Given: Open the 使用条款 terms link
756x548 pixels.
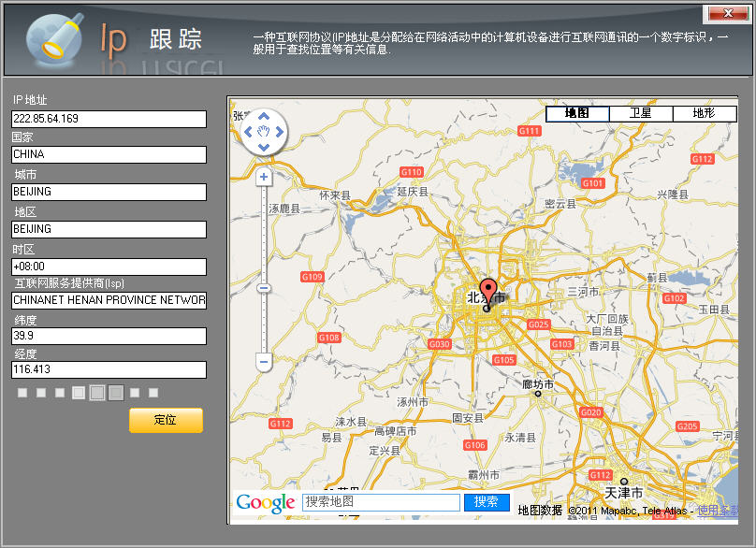Looking at the screenshot, I should [x=717, y=510].
